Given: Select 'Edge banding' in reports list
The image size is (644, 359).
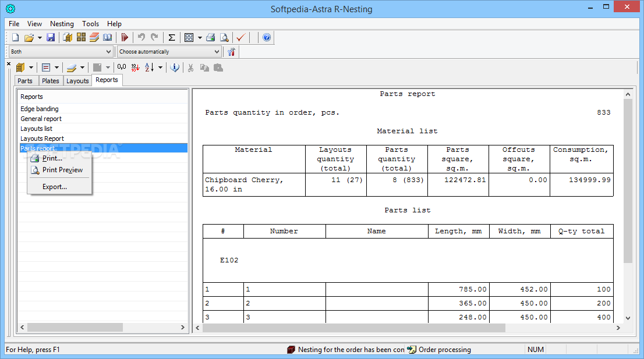Looking at the screenshot, I should (x=104, y=109).
